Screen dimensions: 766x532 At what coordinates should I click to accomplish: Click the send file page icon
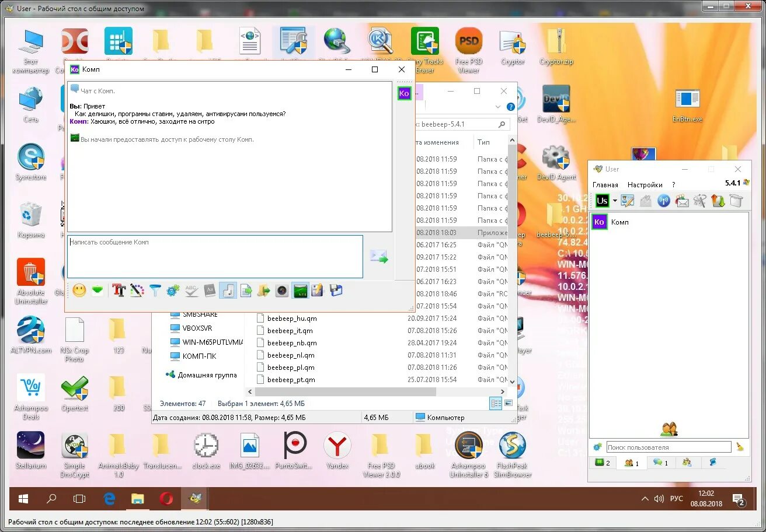pos(246,290)
